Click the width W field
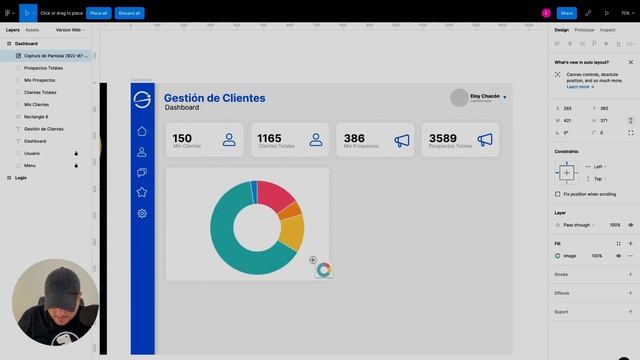Image resolution: width=640 pixels, height=360 pixels. (568, 121)
